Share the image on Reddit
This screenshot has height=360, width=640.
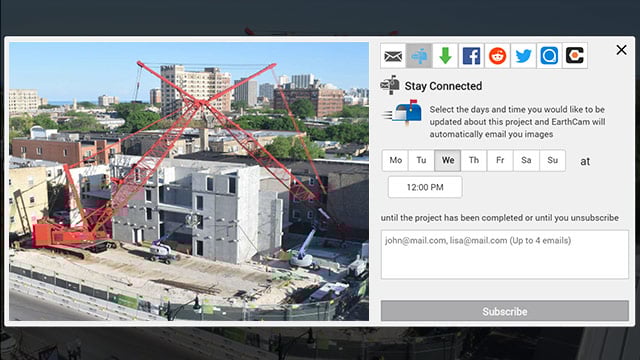tap(497, 56)
